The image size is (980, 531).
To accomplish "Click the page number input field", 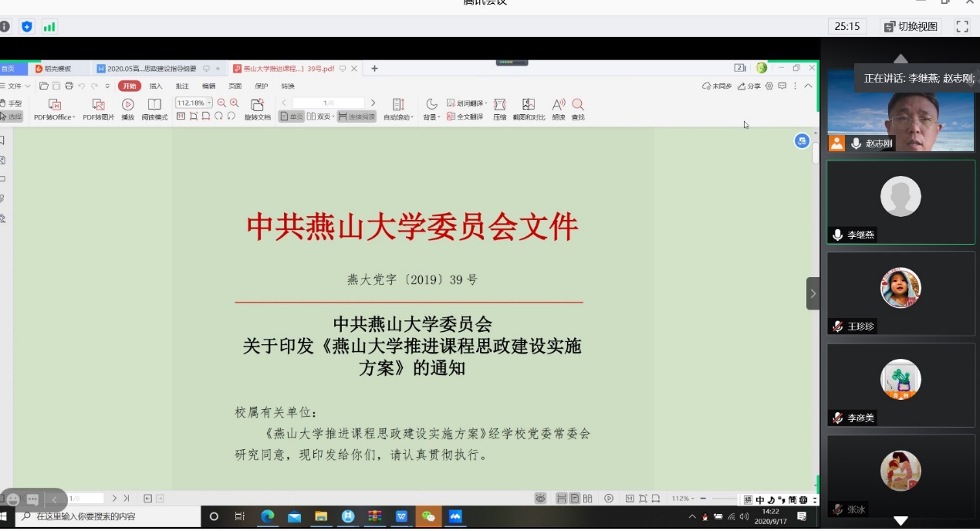I will [x=328, y=103].
